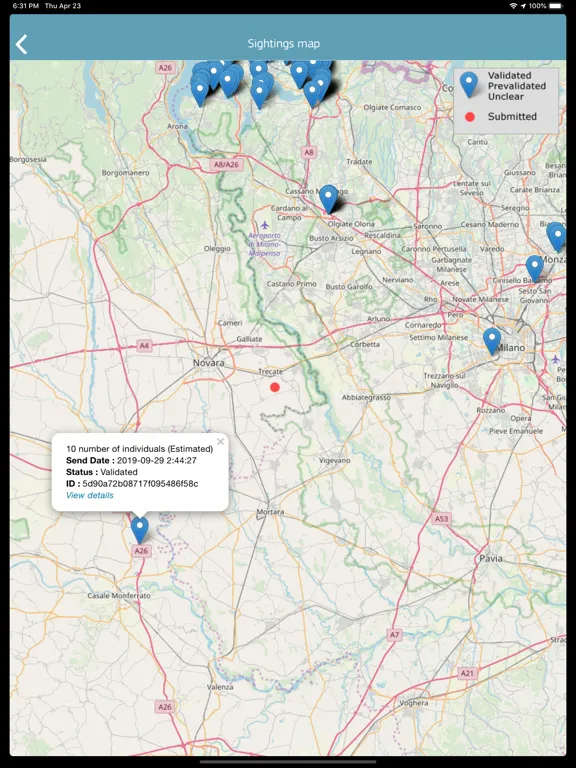Click the A21 highway shield
The width and height of the screenshot is (576, 768).
point(467,673)
